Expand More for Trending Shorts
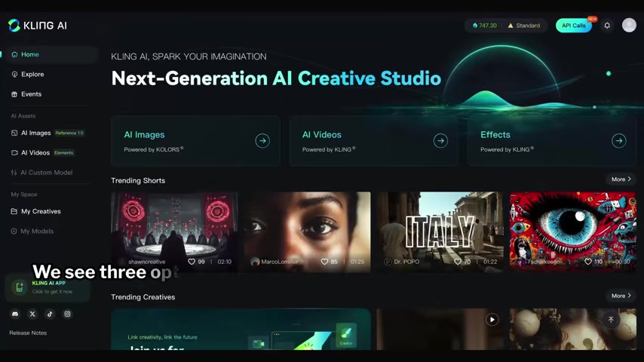 [x=621, y=179]
